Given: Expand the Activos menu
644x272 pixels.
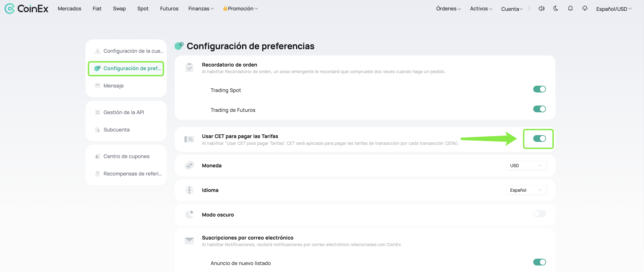Looking at the screenshot, I should point(481,9).
